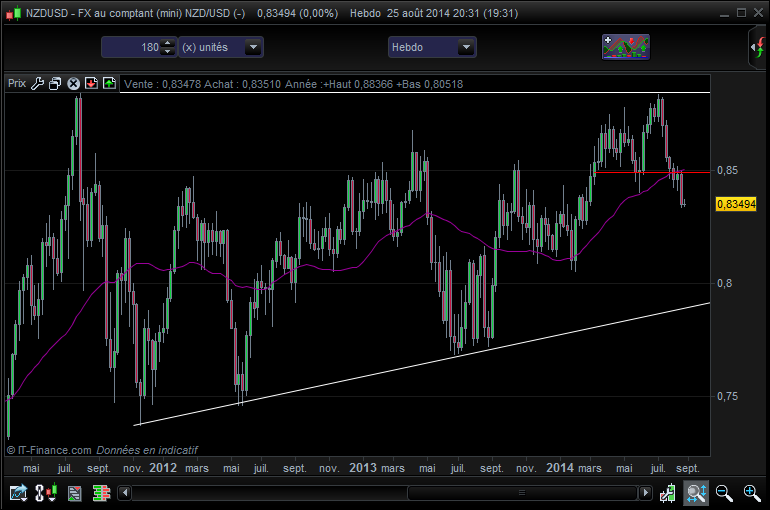This screenshot has width=770, height=510.
Task: Click the horizontal scrollbar right arrow
Action: coord(645,492)
